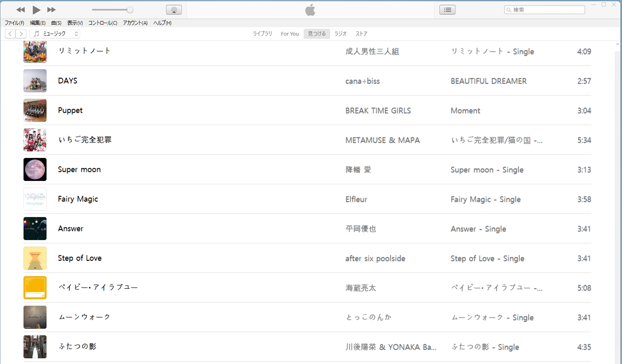Click the previous track rewind button
622x364 pixels.
(x=21, y=10)
